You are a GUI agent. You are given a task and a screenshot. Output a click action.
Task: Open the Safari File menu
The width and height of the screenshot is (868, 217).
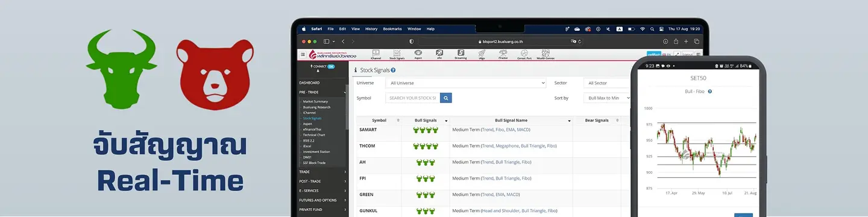[x=330, y=28]
